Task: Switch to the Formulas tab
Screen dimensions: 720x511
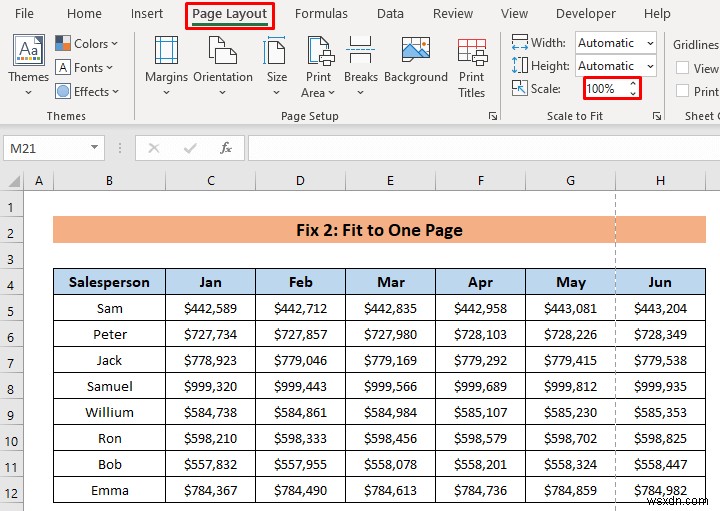Action: click(x=321, y=14)
